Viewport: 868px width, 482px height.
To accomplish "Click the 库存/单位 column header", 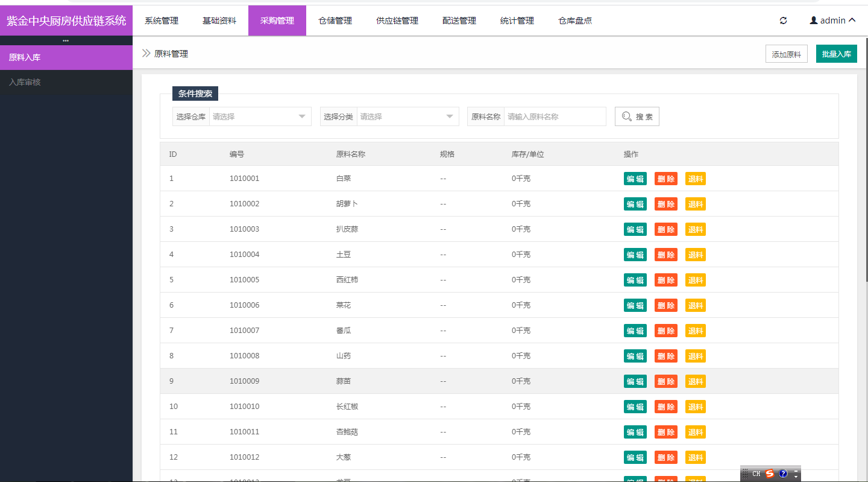I will (x=528, y=154).
